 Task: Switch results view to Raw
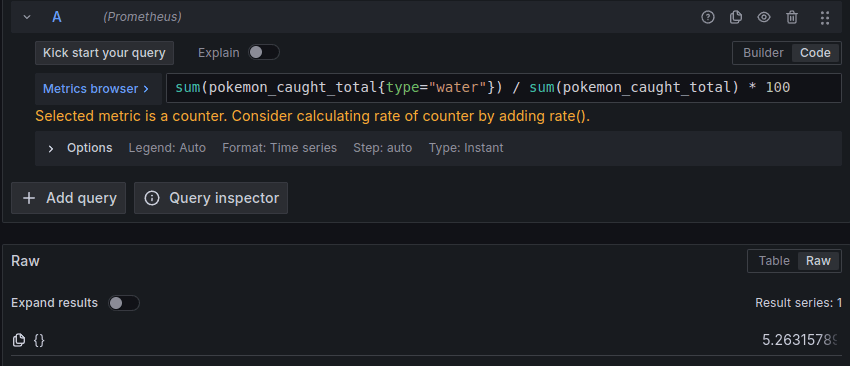[818, 261]
